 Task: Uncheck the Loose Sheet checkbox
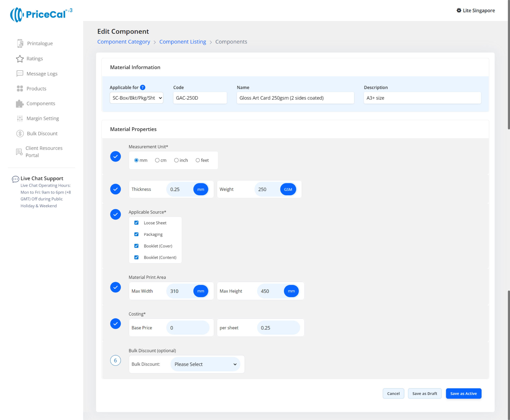point(136,223)
